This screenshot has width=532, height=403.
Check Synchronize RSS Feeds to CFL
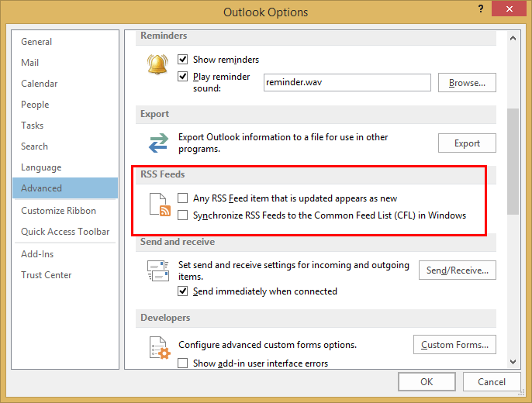pyautogui.click(x=183, y=215)
